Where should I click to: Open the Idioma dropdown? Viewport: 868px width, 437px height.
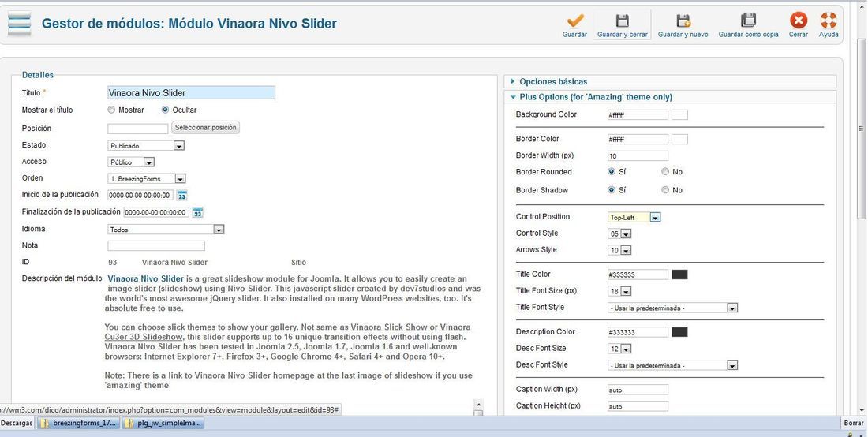click(x=166, y=230)
